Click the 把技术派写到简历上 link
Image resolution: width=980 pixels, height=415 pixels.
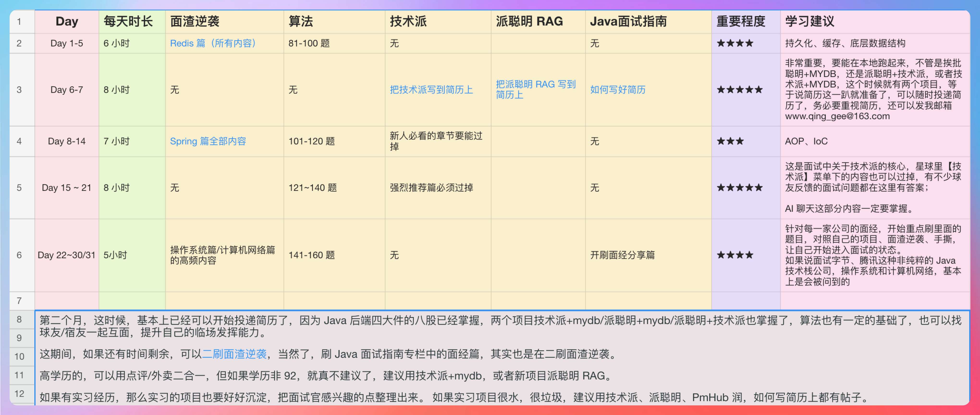tap(431, 90)
